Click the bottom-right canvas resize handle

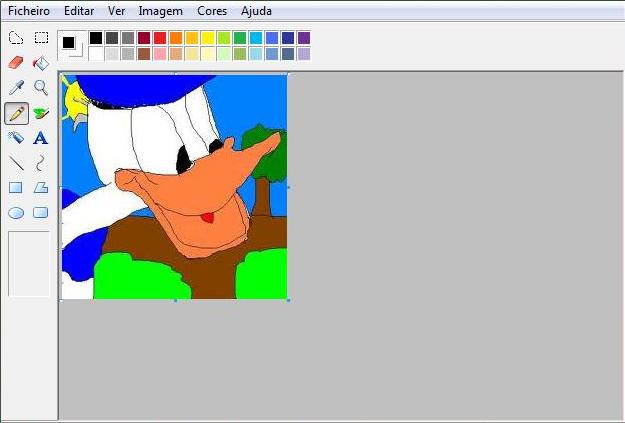tap(288, 300)
